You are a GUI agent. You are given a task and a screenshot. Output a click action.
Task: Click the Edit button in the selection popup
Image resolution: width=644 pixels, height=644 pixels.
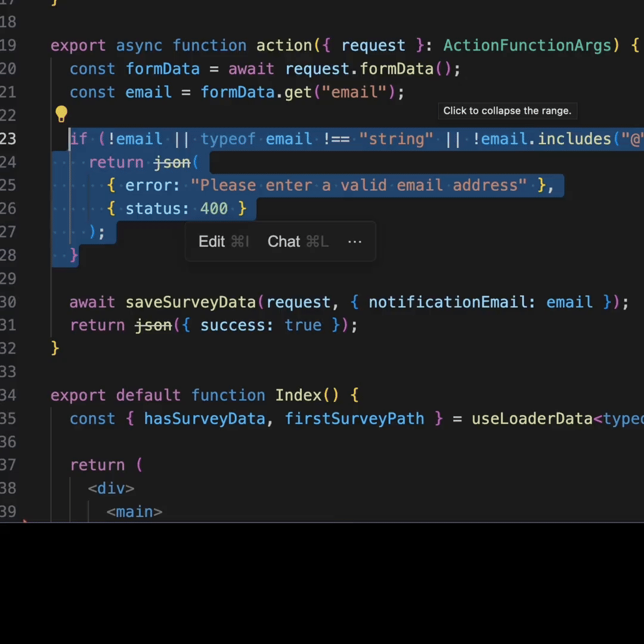pyautogui.click(x=212, y=241)
